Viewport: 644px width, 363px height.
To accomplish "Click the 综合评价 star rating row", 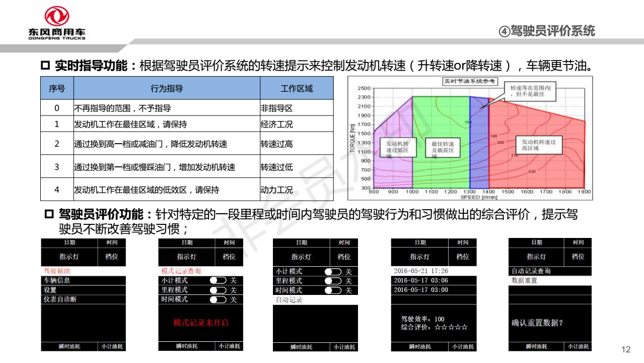I will (435, 328).
